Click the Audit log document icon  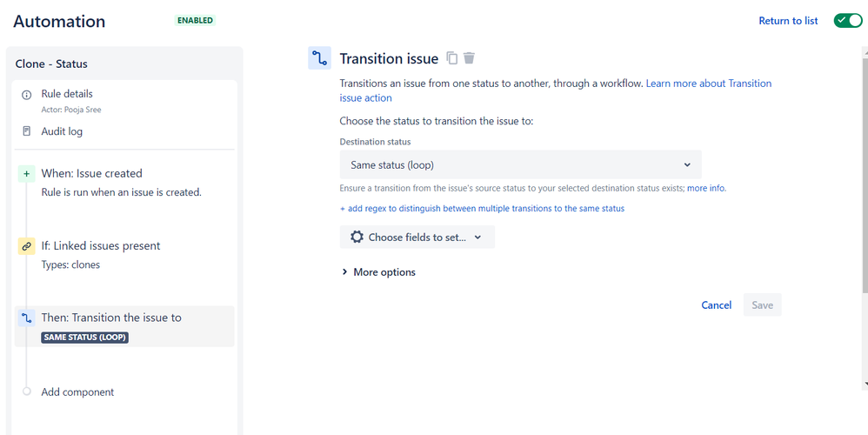pos(26,131)
